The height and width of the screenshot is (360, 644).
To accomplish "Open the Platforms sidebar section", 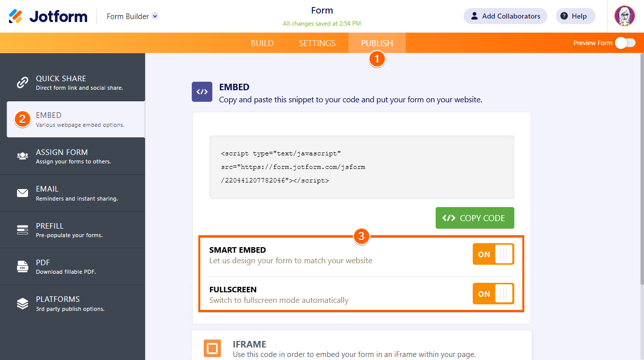I will pyautogui.click(x=73, y=303).
